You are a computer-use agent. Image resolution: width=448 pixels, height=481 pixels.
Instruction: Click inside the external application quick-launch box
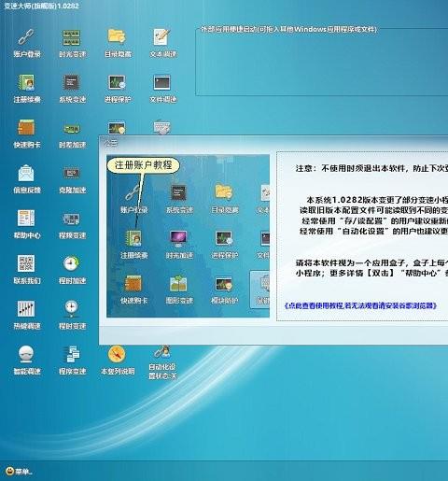322,63
